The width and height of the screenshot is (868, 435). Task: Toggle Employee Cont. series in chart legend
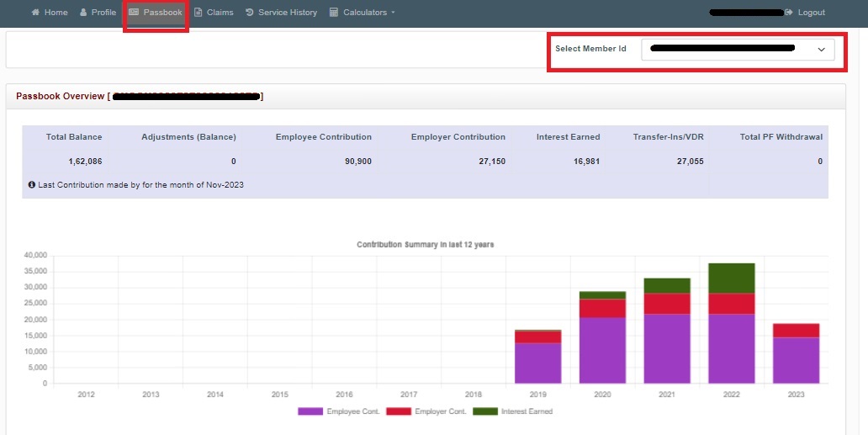(310, 411)
